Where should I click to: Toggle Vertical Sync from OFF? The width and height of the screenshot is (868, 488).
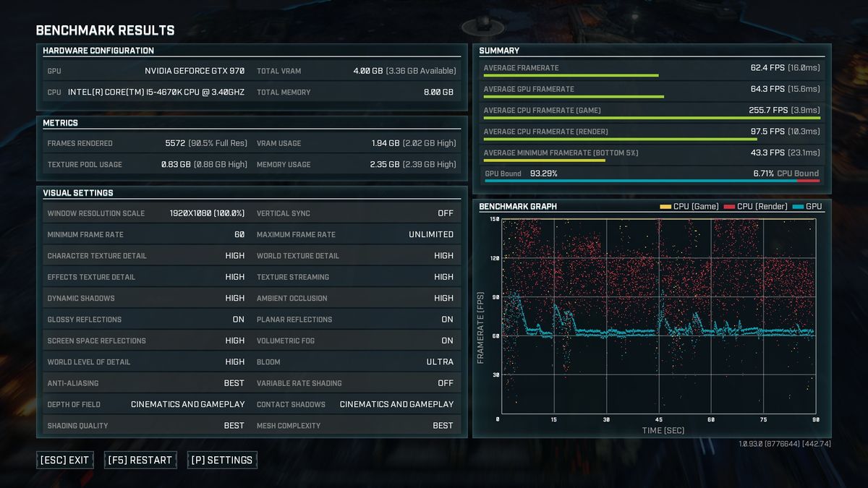click(x=446, y=213)
